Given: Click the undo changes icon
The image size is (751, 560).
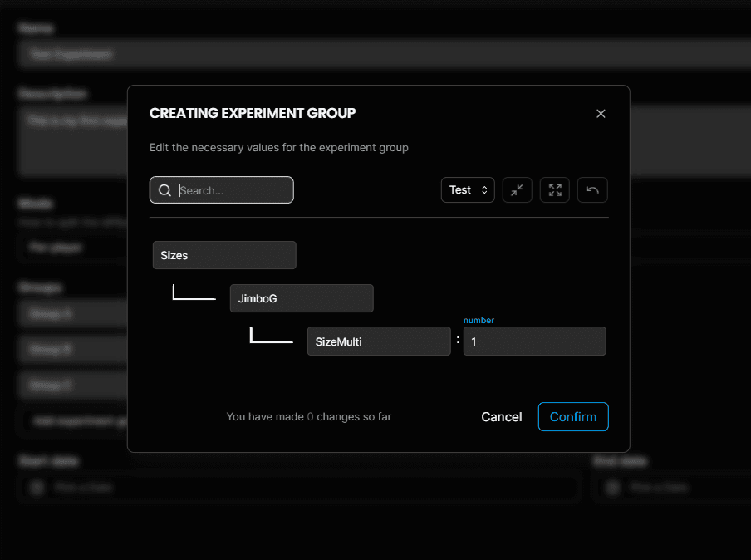Looking at the screenshot, I should (592, 190).
